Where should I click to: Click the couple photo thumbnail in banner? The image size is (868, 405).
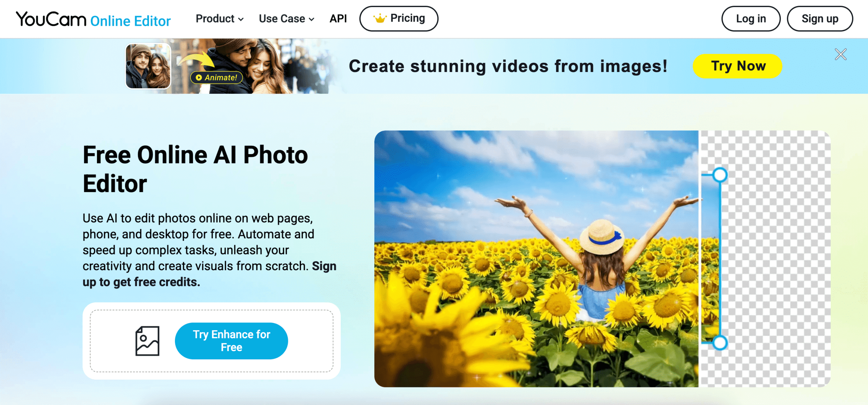pyautogui.click(x=148, y=66)
